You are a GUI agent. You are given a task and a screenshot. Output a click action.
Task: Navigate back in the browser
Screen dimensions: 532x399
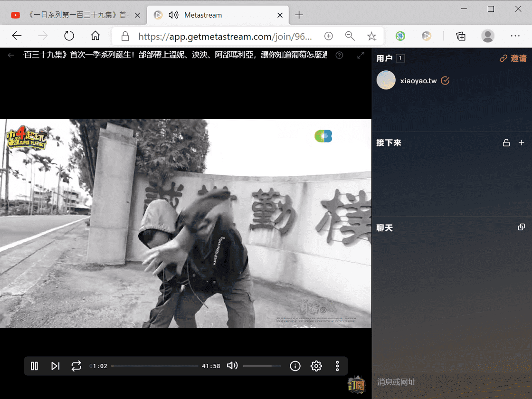(17, 36)
